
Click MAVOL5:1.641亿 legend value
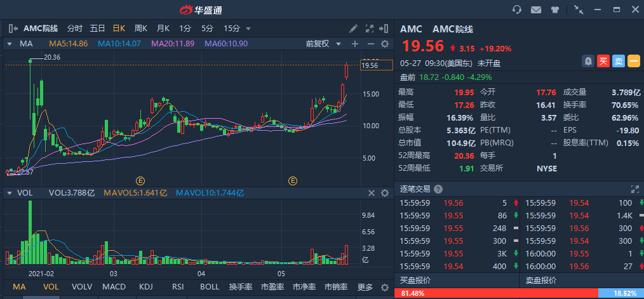[135, 192]
